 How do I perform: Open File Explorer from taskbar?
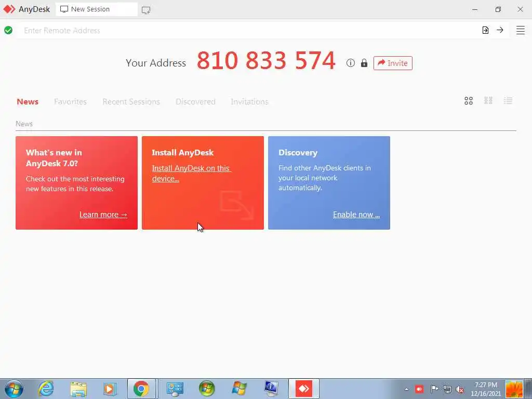pyautogui.click(x=78, y=389)
